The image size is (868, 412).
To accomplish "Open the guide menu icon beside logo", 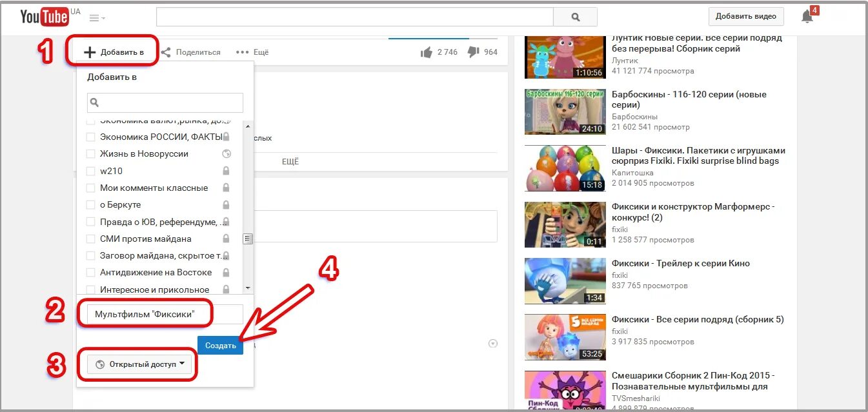I will point(97,18).
